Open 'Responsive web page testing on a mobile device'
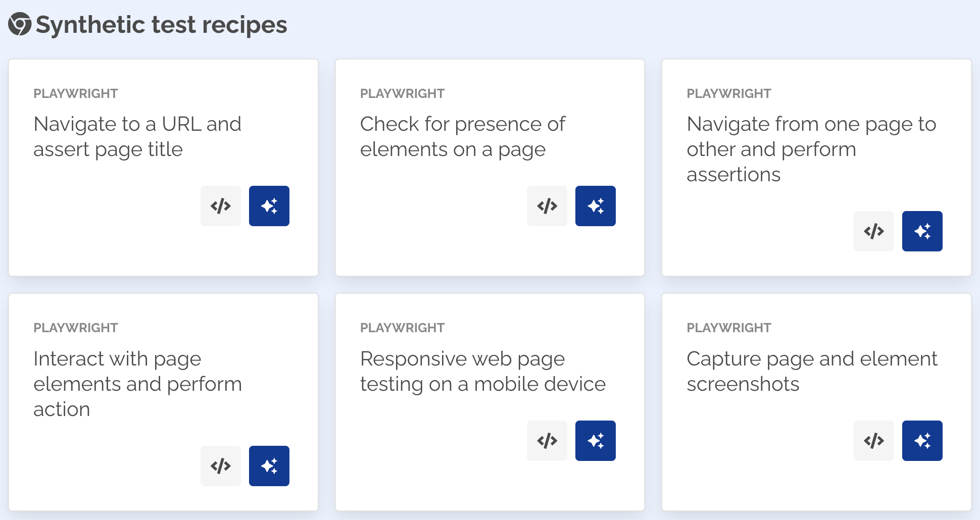The width and height of the screenshot is (980, 520). click(x=482, y=371)
